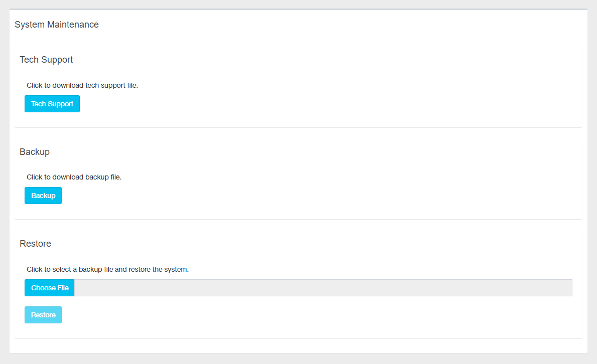Click the blue Tech Support button

pos(52,104)
